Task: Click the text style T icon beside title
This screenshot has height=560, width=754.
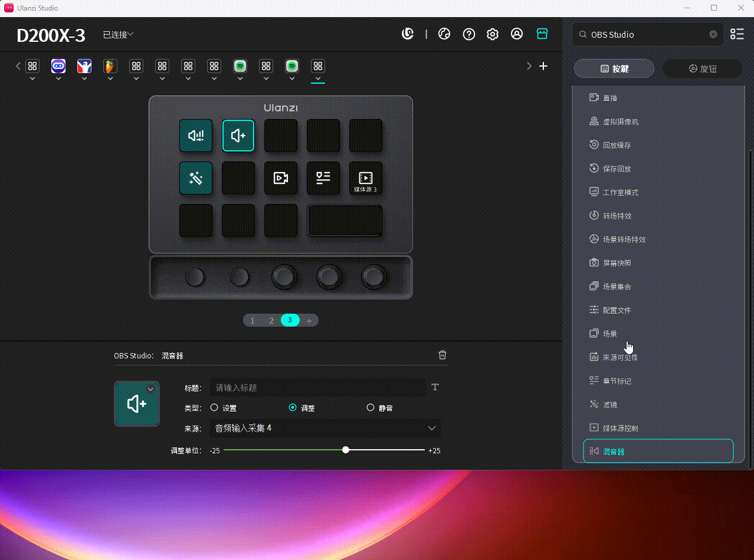Action: (435, 387)
